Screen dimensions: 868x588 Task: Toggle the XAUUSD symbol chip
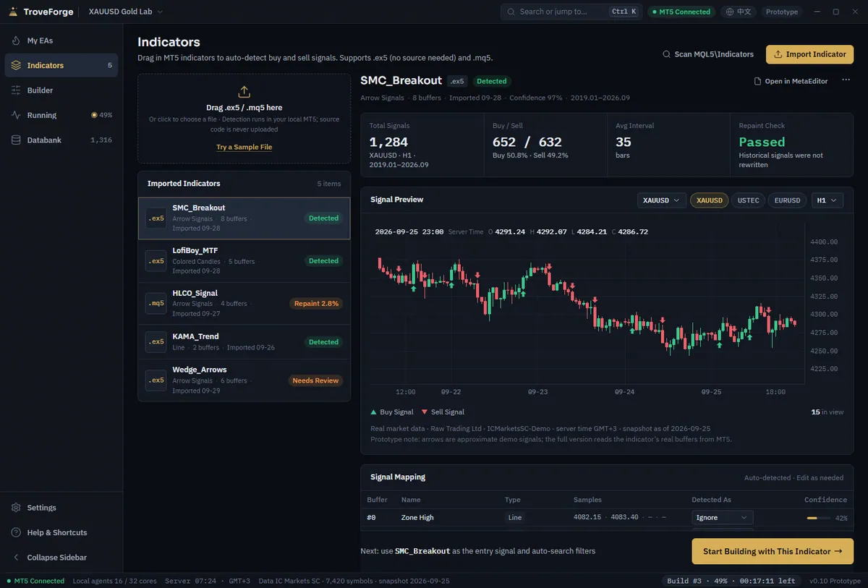(710, 200)
